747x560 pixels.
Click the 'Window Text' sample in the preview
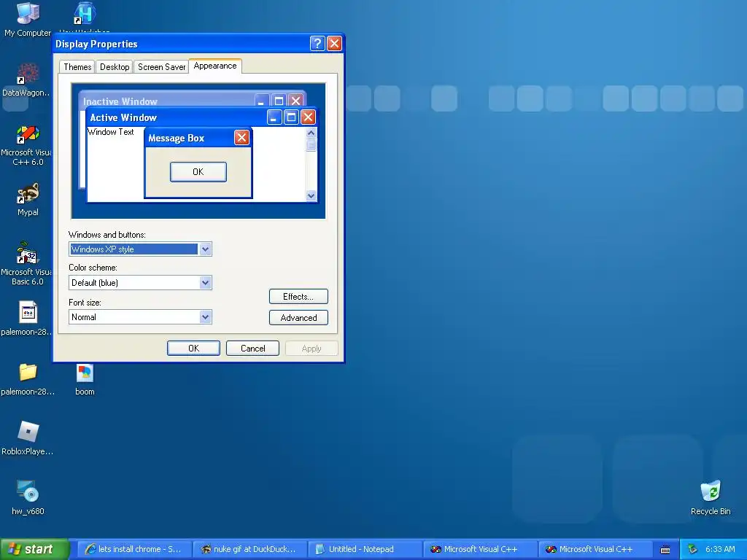[111, 132]
